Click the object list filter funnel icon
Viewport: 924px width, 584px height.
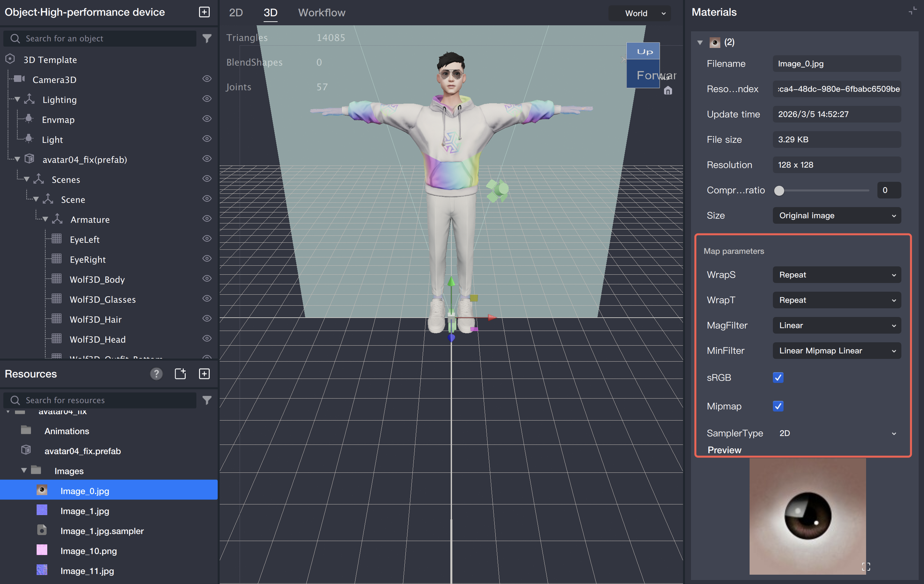(x=207, y=38)
